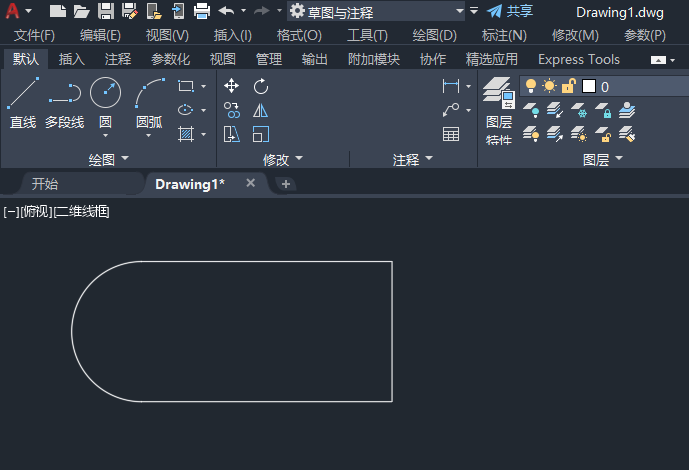Close the Drawing1* tab
This screenshot has width=689, height=470.
[x=250, y=183]
